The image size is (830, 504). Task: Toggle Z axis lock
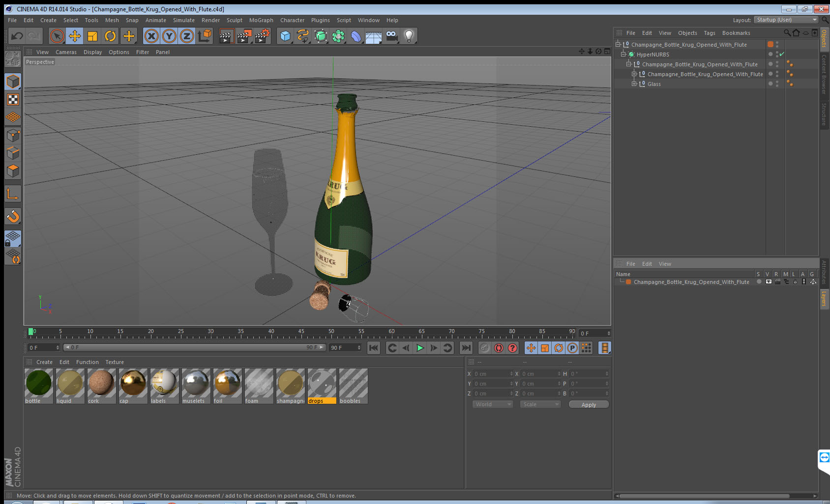(x=187, y=36)
